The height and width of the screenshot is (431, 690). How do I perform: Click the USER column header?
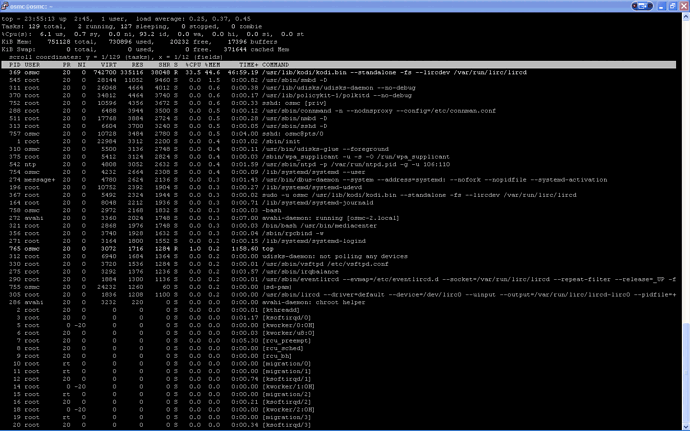(x=32, y=65)
